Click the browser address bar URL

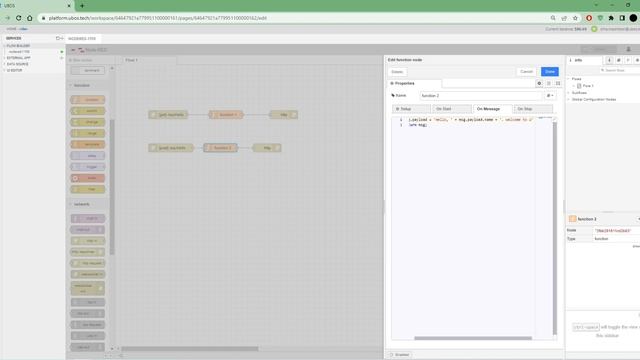[158, 18]
